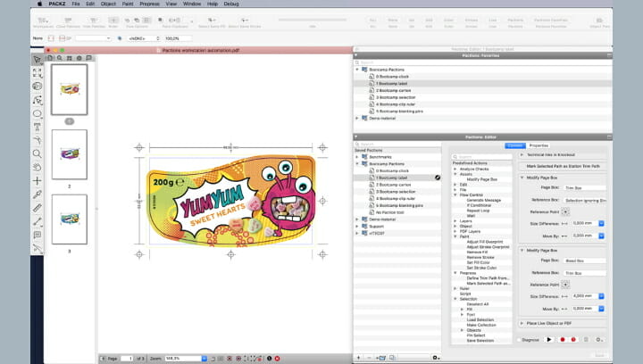Viewport: 643px width, 364px height.
Task: Select the 'Remove Stroke' action
Action: (480, 257)
